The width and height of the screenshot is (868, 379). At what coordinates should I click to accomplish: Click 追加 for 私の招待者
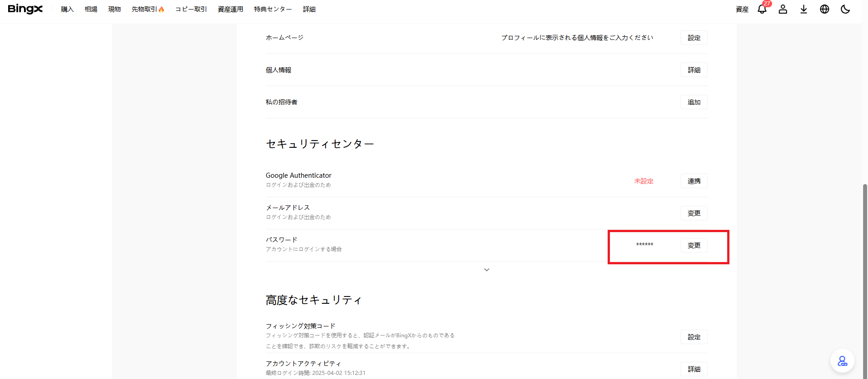tap(694, 102)
